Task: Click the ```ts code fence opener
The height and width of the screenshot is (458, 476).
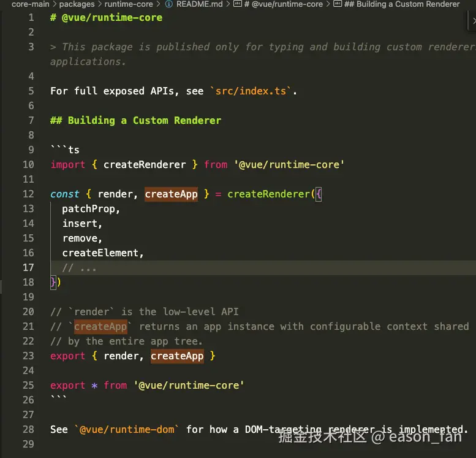Action: (65, 150)
